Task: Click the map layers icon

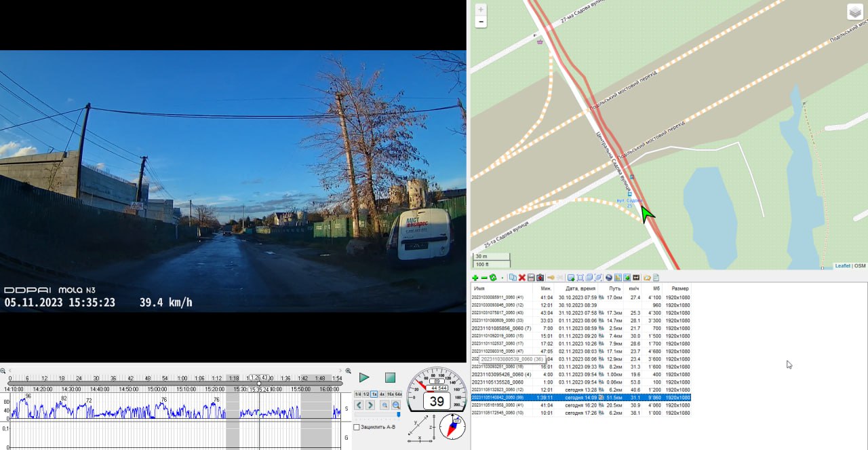Action: [x=854, y=12]
